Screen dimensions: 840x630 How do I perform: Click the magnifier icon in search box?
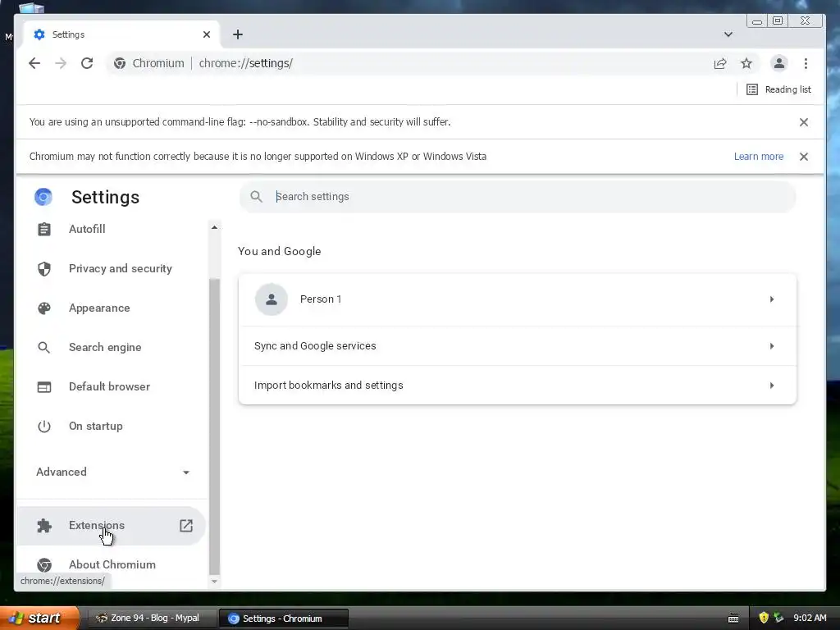click(x=257, y=197)
